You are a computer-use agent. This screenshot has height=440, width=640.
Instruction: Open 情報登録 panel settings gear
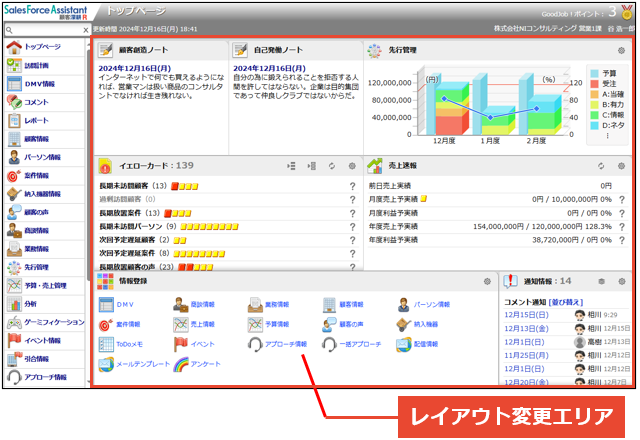487,281
